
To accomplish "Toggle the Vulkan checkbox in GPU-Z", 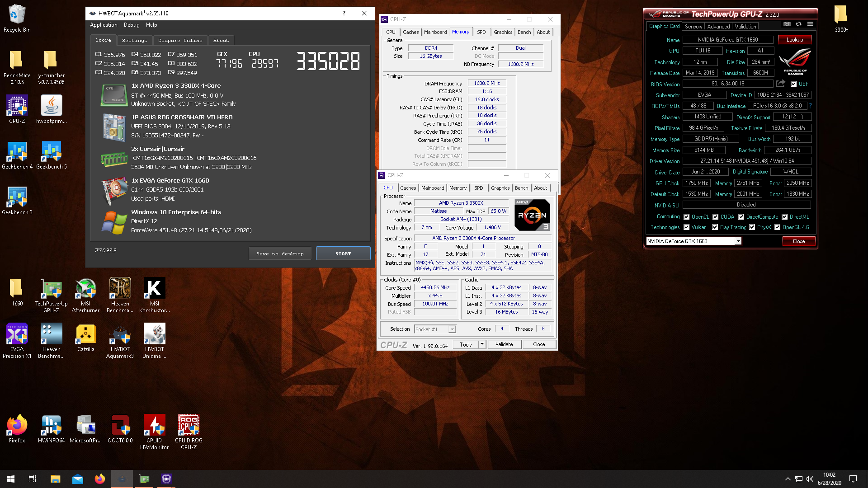I will coord(686,227).
